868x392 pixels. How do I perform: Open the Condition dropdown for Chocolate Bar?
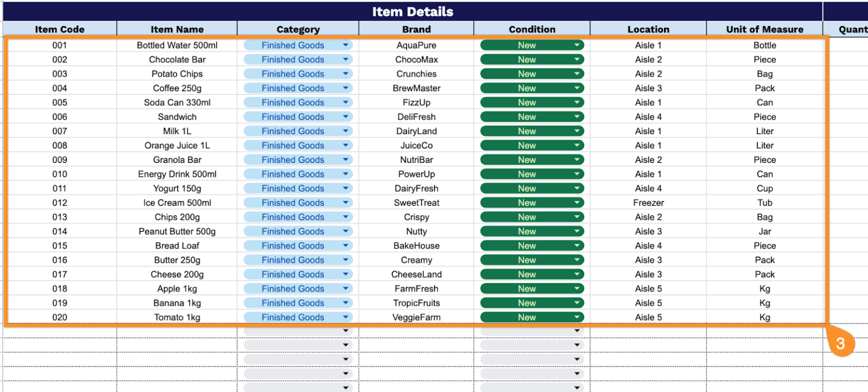(x=575, y=59)
